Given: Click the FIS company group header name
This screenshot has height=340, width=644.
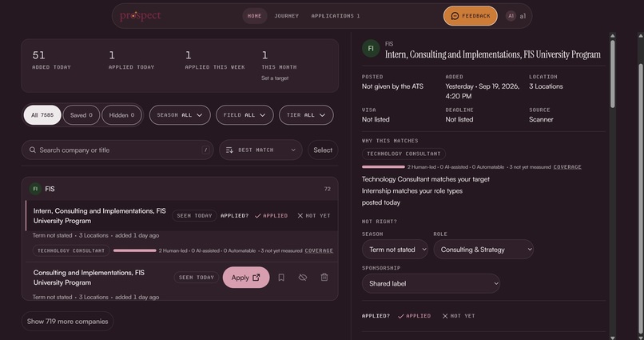Looking at the screenshot, I should pyautogui.click(x=50, y=189).
